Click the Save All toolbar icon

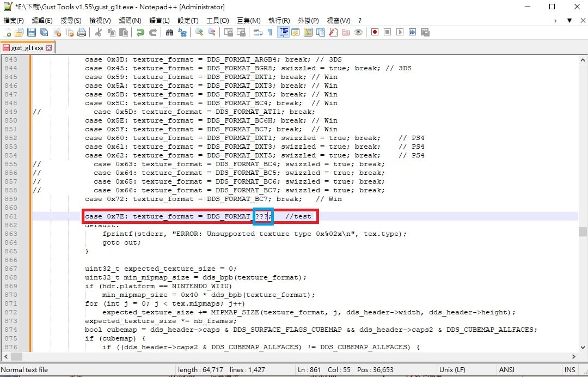tap(44, 32)
